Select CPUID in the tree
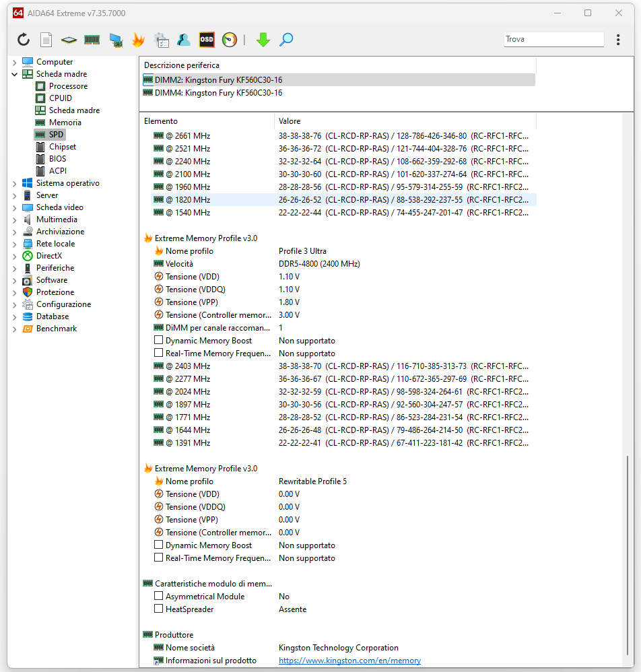Screen dimensions: 641x672 point(61,98)
